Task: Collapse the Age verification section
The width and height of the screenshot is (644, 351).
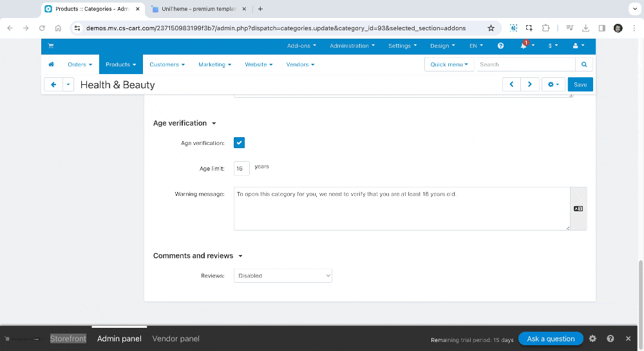Action: [184, 123]
